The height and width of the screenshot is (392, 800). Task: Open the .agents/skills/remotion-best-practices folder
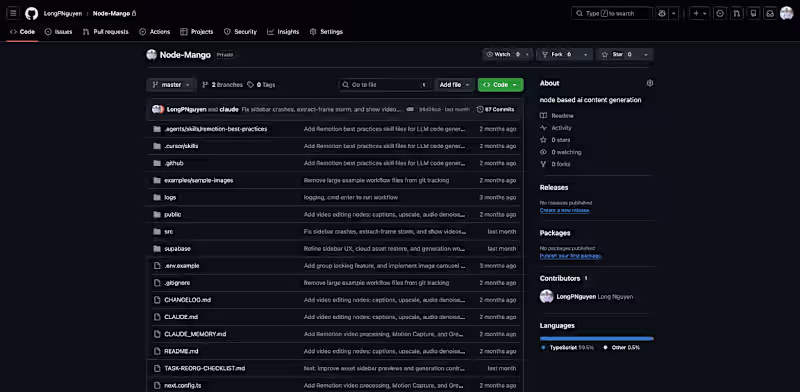coord(215,129)
